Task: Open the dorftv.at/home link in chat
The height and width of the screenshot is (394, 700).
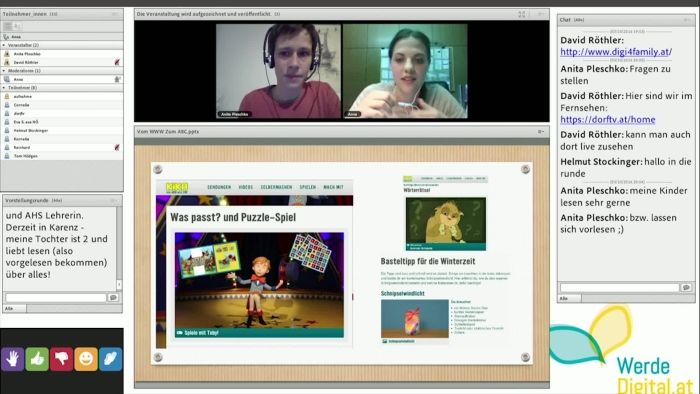Action: tap(608, 120)
